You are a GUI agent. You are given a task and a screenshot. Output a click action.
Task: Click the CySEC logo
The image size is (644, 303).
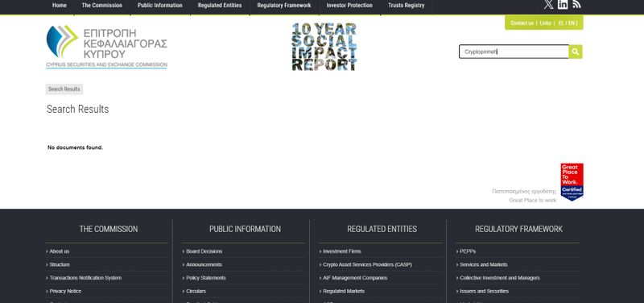(106, 47)
